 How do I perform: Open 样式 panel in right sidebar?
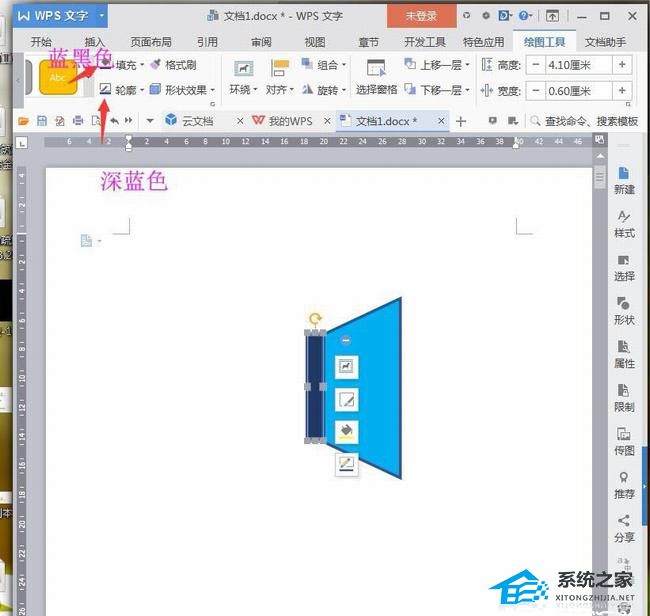pos(624,224)
